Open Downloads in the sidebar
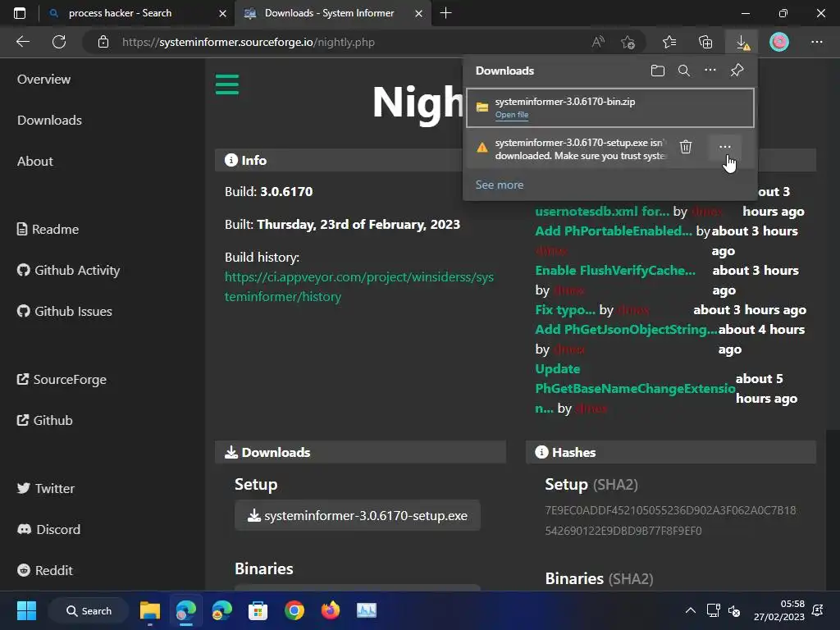Screen dimensions: 840x630 tap(49, 120)
